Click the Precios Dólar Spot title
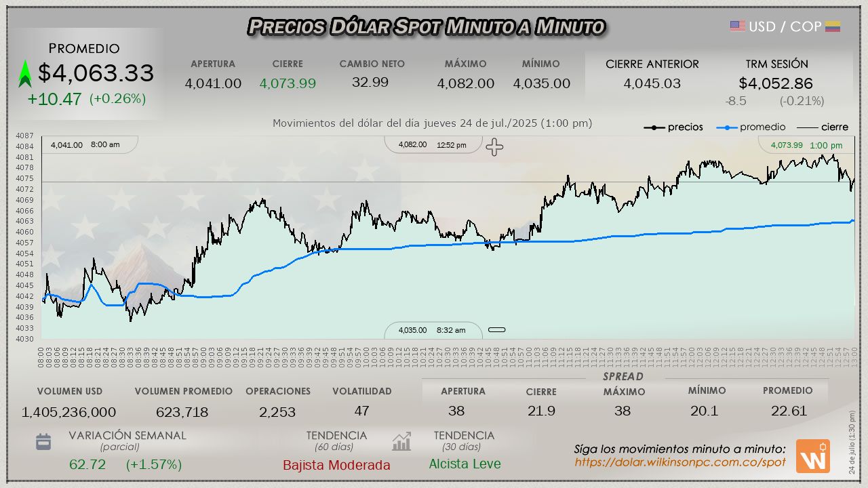Image resolution: width=868 pixels, height=488 pixels. click(426, 27)
